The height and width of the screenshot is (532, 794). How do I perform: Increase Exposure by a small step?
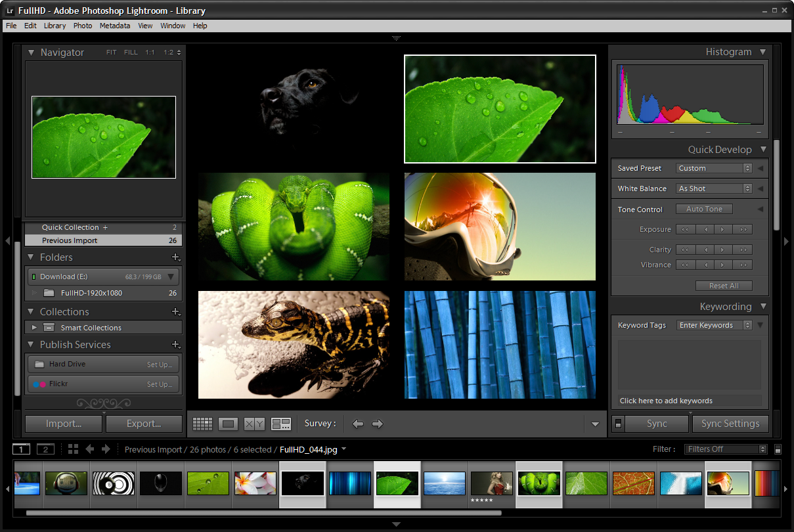723,229
